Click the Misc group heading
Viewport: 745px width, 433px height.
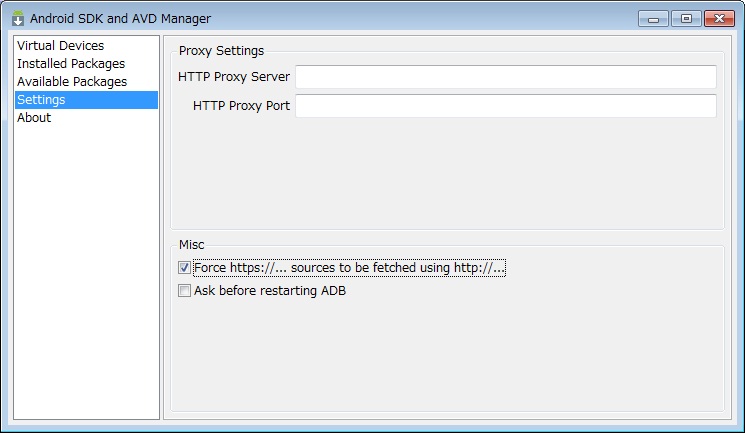click(x=191, y=245)
